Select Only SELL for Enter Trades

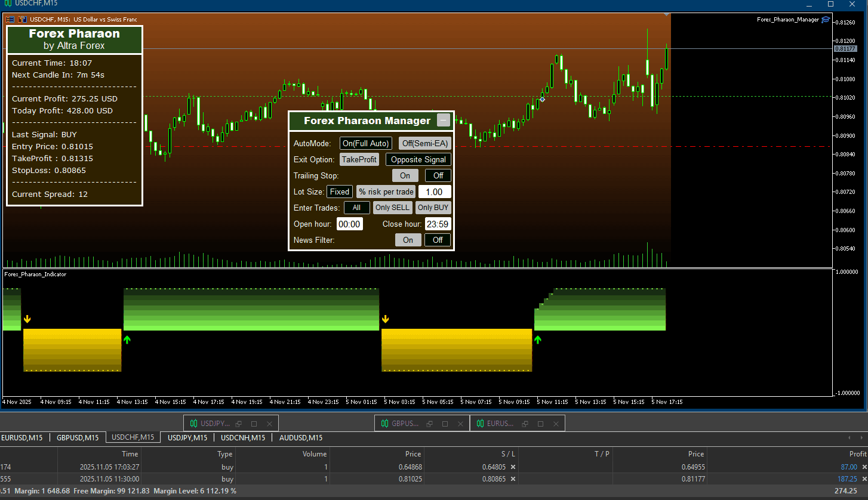click(x=392, y=208)
